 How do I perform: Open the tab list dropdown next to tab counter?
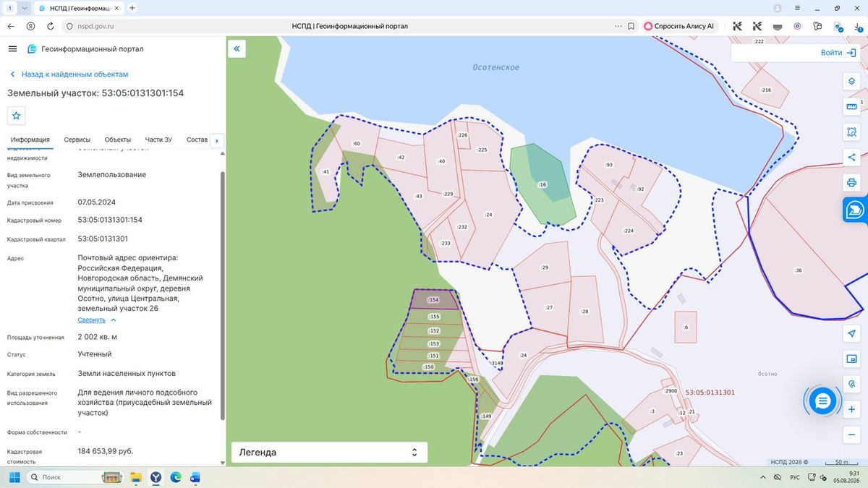click(x=25, y=8)
